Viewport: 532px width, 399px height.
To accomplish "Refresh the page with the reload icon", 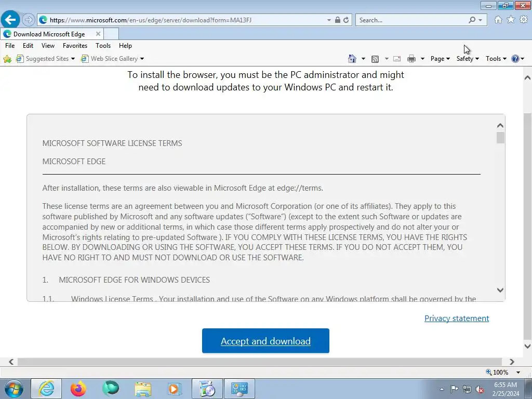I will (345, 20).
